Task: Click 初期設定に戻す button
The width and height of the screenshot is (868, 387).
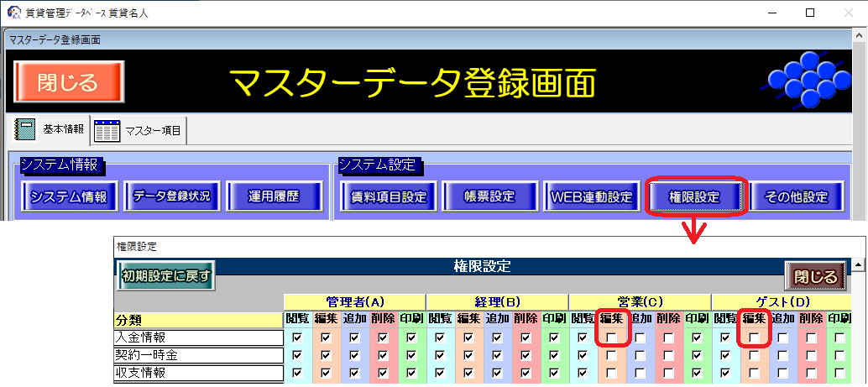Action: [167, 275]
